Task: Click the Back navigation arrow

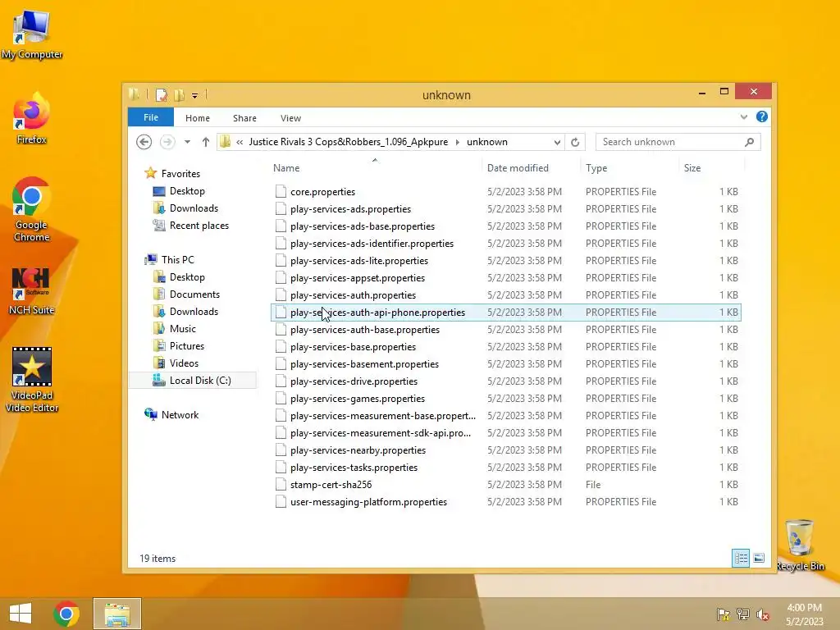Action: tap(144, 142)
